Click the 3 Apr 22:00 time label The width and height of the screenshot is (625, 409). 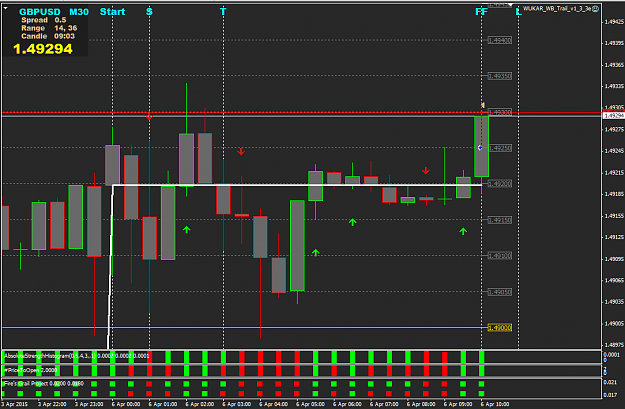pos(52,404)
